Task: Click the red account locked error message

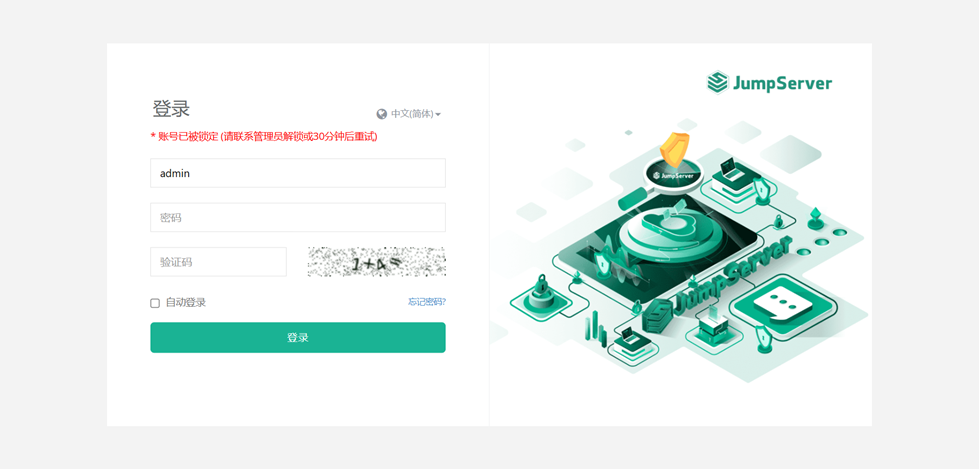Action: click(x=264, y=136)
